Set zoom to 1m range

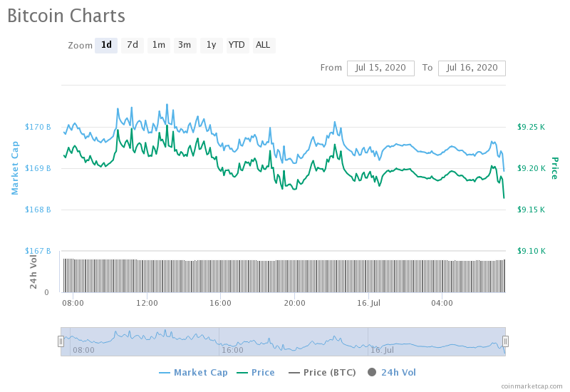[158, 45]
